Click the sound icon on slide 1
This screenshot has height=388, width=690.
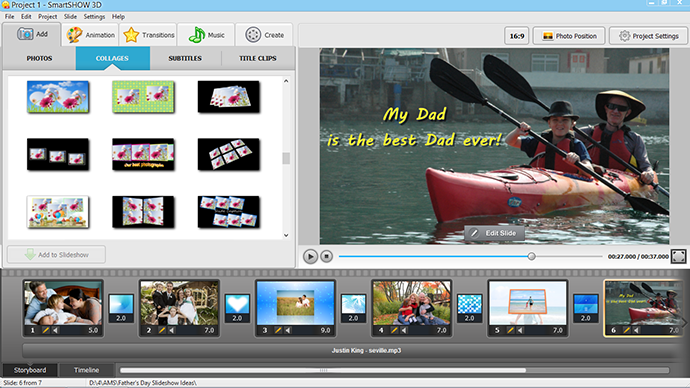(x=56, y=330)
